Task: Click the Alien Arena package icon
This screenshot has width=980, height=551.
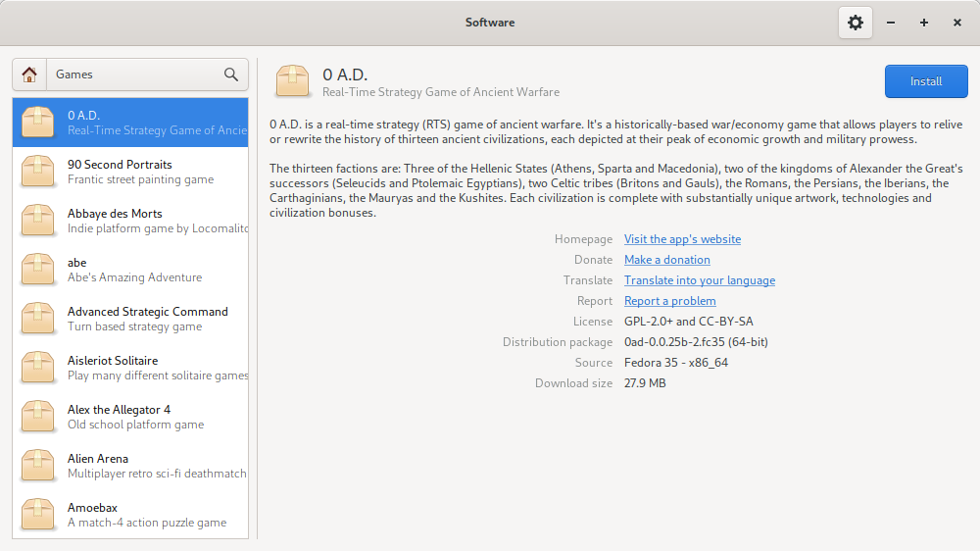Action: click(x=37, y=466)
